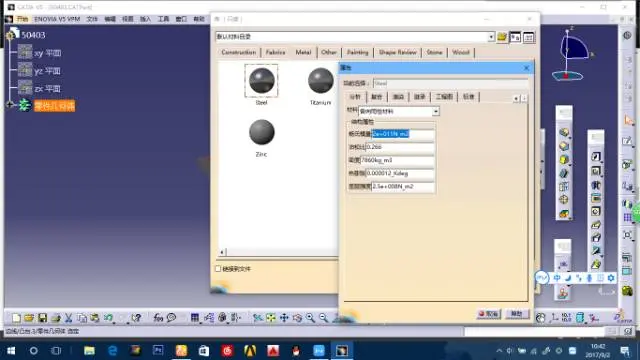Open the Formula f(x) tool
Screen dimensions: 640x360
158,318
